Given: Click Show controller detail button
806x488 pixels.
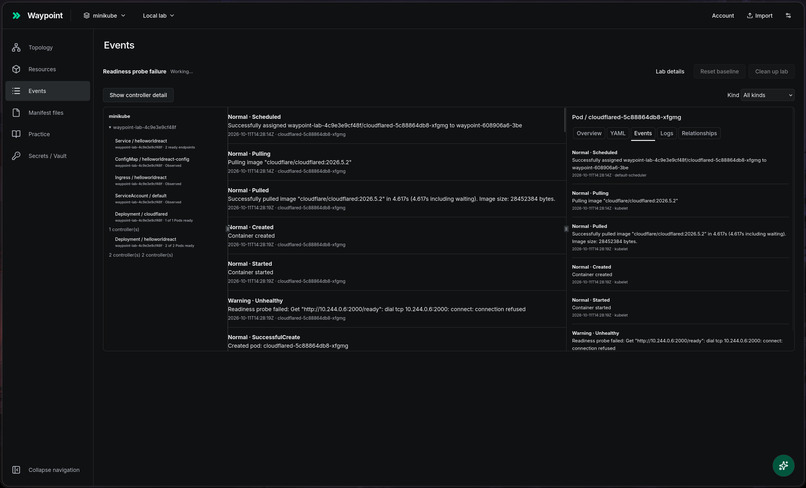Looking at the screenshot, I should [x=138, y=95].
